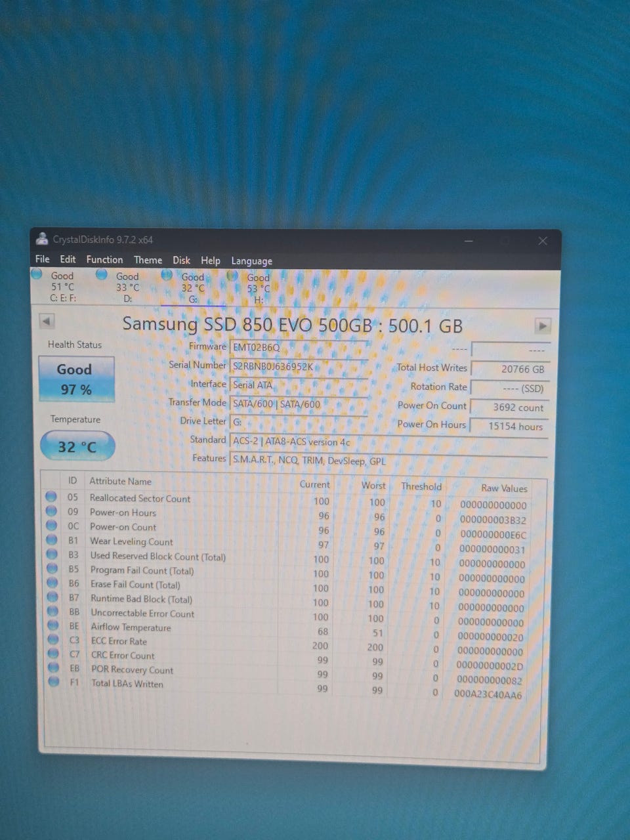
Task: Click the next disk arrow button
Action: click(x=542, y=325)
